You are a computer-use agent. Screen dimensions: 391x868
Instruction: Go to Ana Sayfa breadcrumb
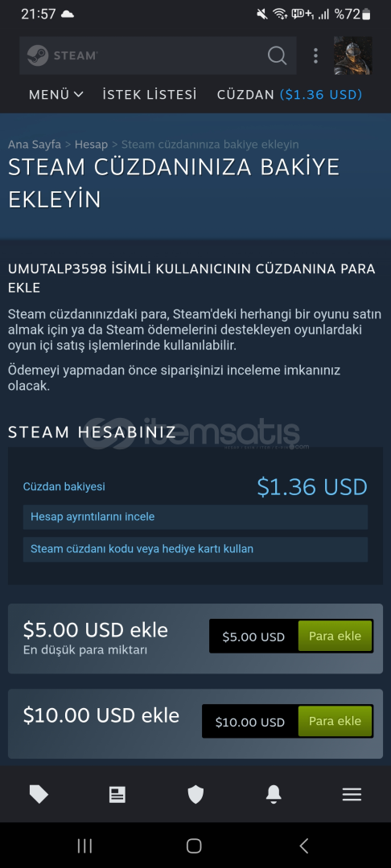(x=35, y=145)
